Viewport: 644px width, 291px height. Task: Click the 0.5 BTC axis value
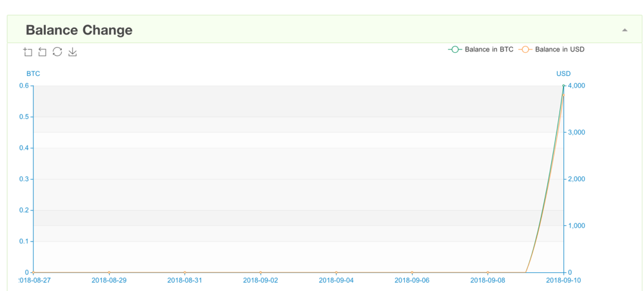[24, 117]
